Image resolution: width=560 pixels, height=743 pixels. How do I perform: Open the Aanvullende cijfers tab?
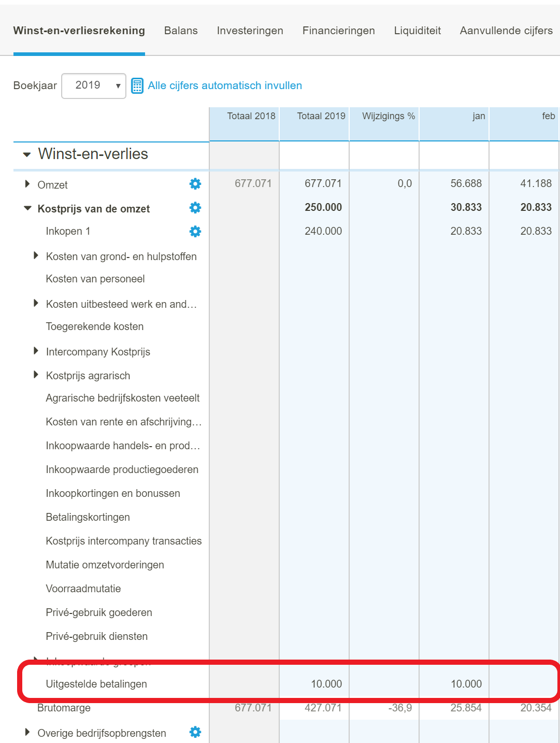pyautogui.click(x=506, y=31)
